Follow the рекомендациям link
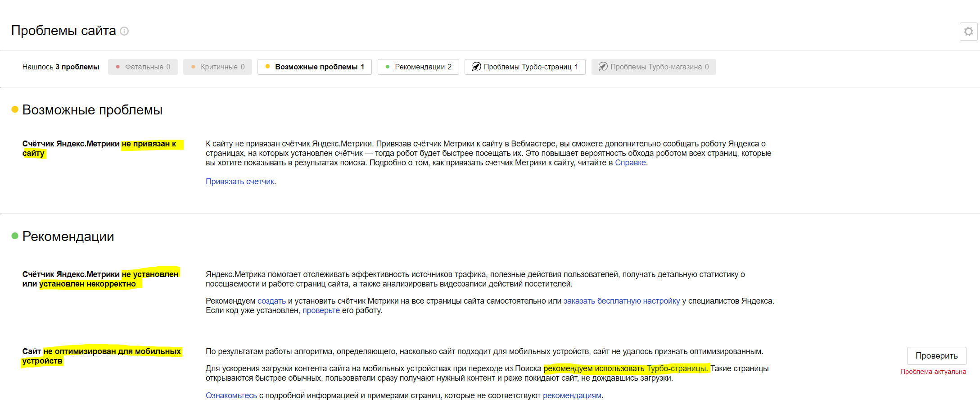Image resolution: width=980 pixels, height=414 pixels. 572,396
